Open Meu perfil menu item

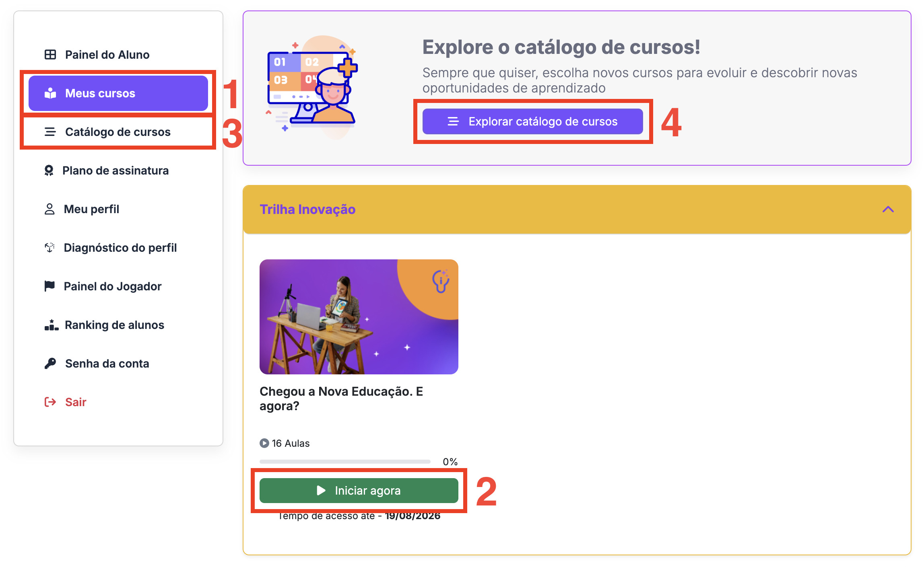click(x=91, y=209)
